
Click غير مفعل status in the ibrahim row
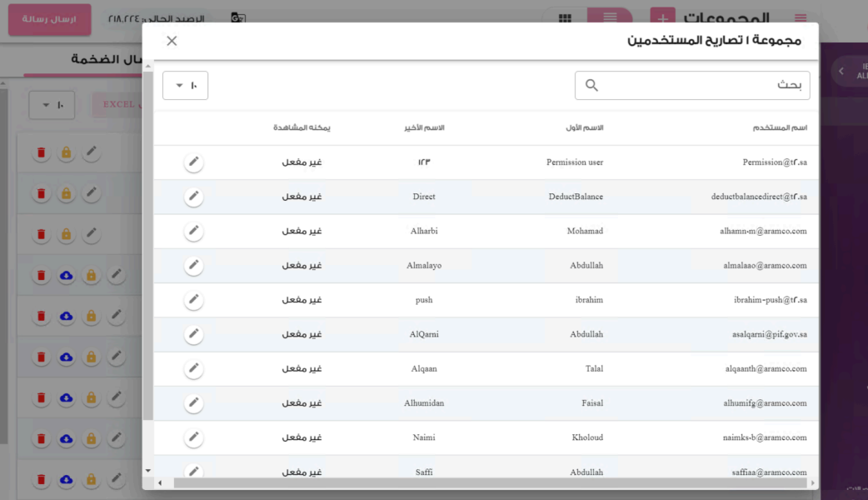(x=302, y=299)
